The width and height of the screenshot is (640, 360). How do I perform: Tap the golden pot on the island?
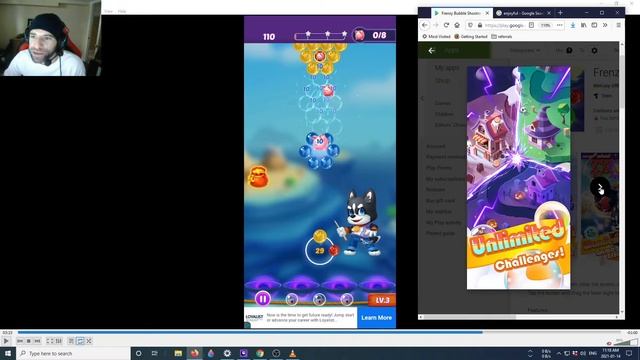[x=258, y=177]
